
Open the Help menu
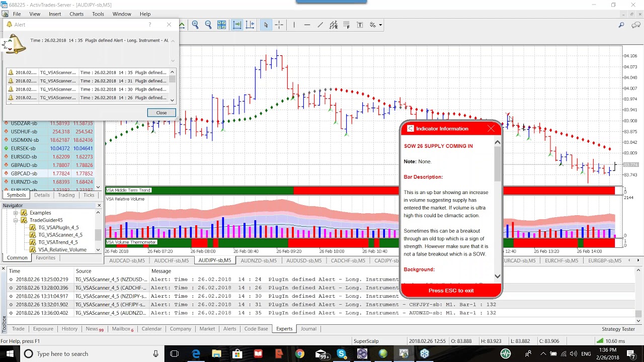145,14
